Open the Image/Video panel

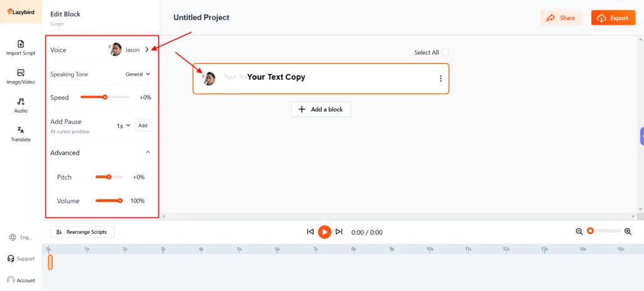point(21,77)
